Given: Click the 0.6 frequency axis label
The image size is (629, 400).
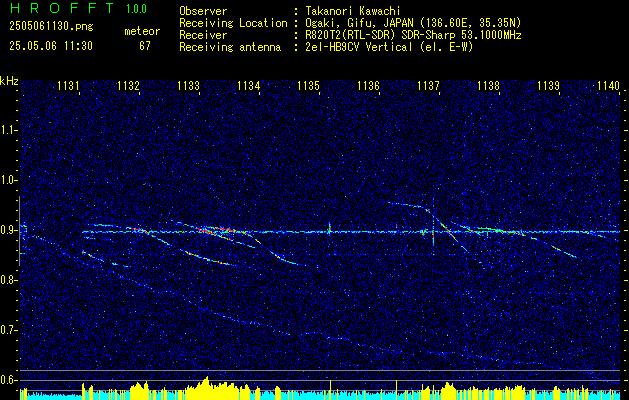Looking at the screenshot, I should point(8,380).
